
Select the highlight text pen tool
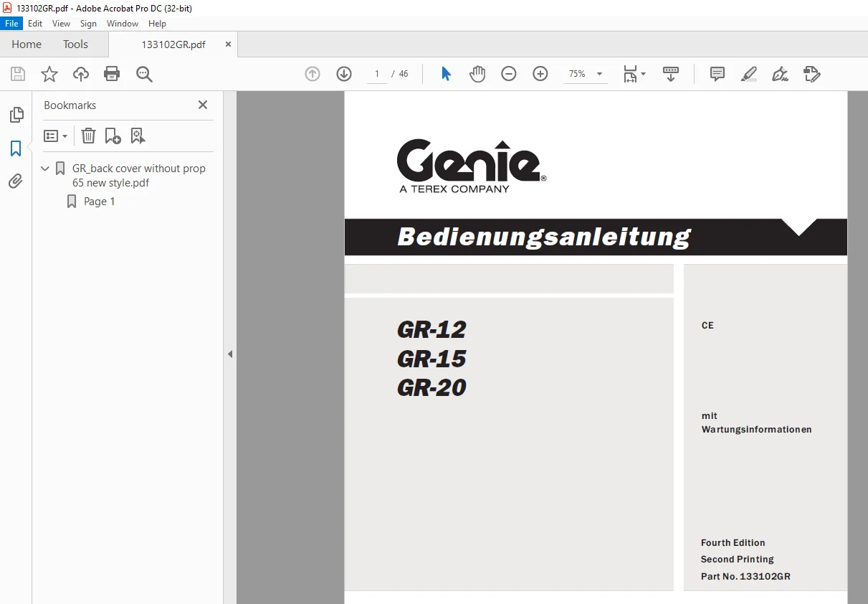[x=748, y=74]
